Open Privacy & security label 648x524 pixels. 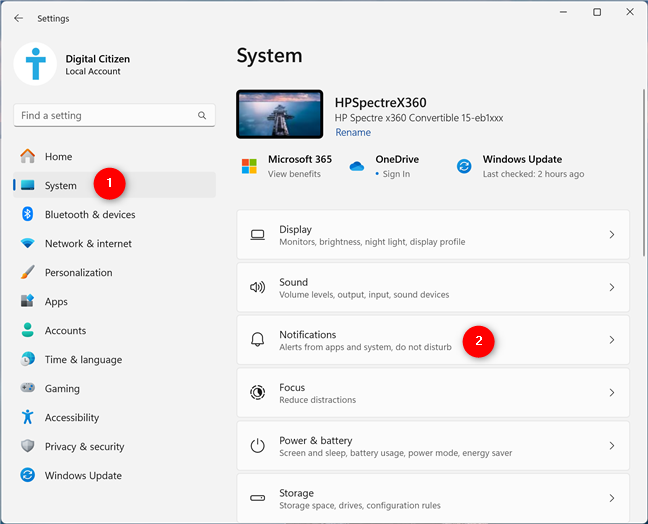click(84, 446)
